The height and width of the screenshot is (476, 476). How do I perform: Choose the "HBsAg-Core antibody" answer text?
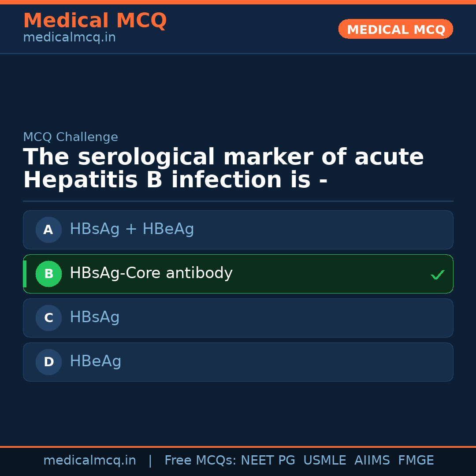pos(151,273)
